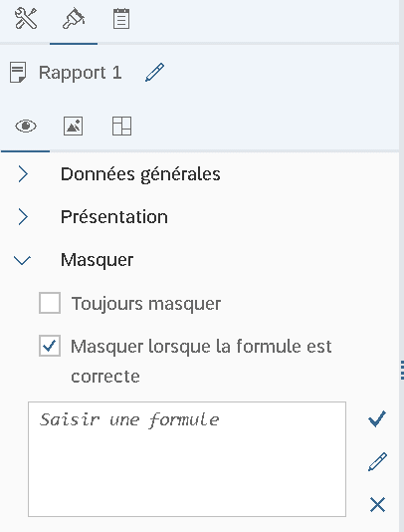Rename Rapport 1 with the pencil icon

point(154,72)
